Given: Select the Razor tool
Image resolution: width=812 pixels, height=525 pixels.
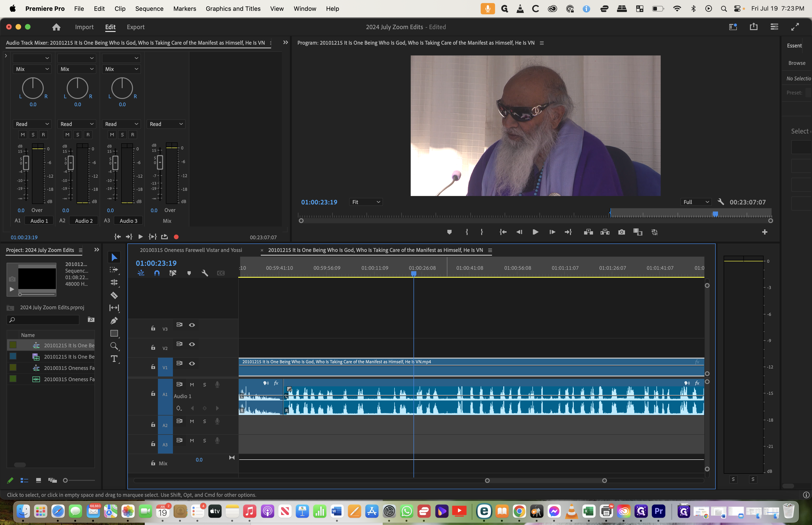Looking at the screenshot, I should (114, 295).
